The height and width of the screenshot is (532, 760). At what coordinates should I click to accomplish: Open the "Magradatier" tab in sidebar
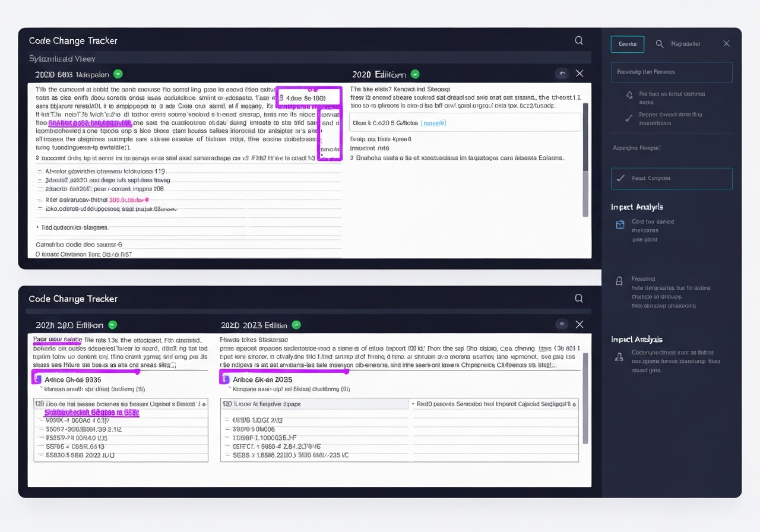685,44
